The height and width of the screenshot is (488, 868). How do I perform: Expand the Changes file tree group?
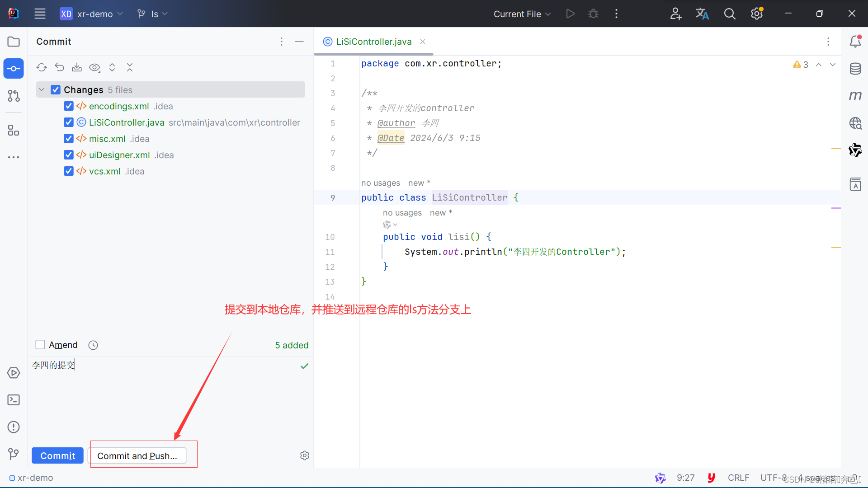point(41,89)
